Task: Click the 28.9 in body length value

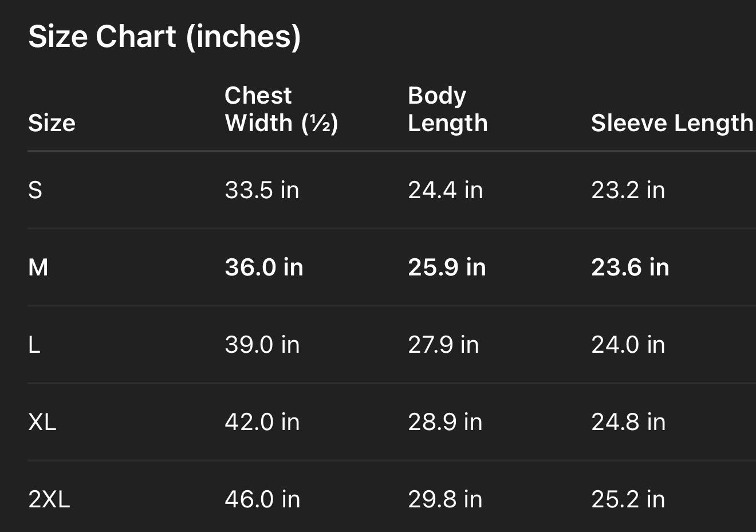Action: click(445, 422)
